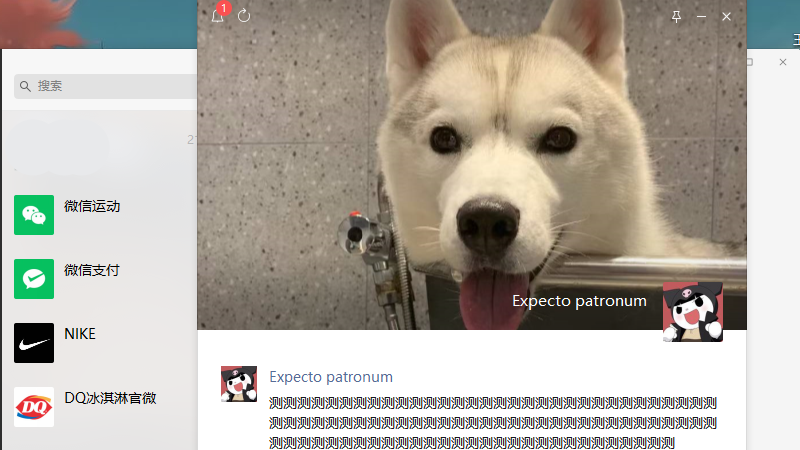This screenshot has height=450, width=800.
Task: Refresh the Moments feed
Action: point(244,16)
